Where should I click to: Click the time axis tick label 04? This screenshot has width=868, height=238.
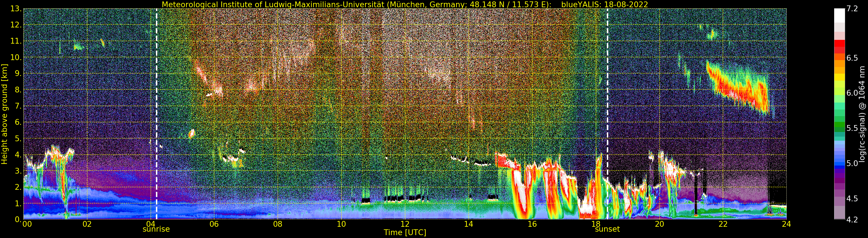click(x=150, y=224)
